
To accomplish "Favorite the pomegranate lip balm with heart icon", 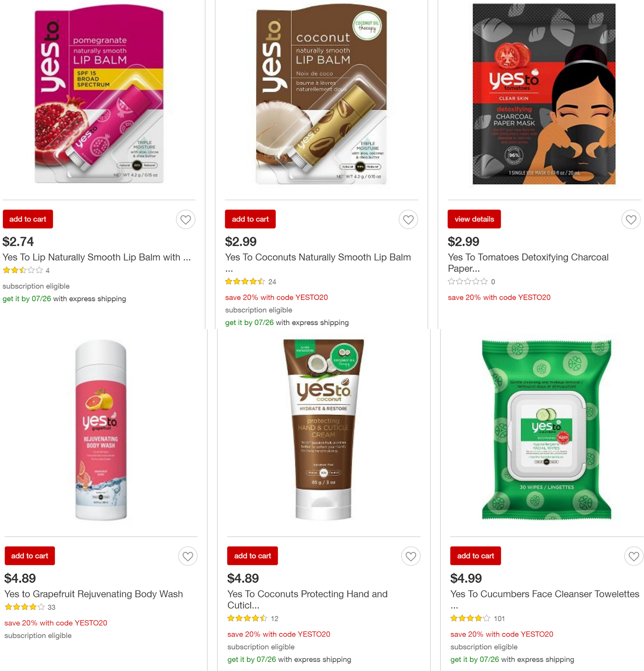I will [x=185, y=219].
